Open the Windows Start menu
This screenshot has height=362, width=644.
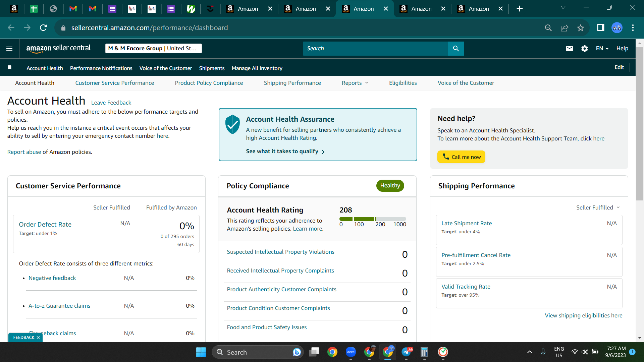201,352
